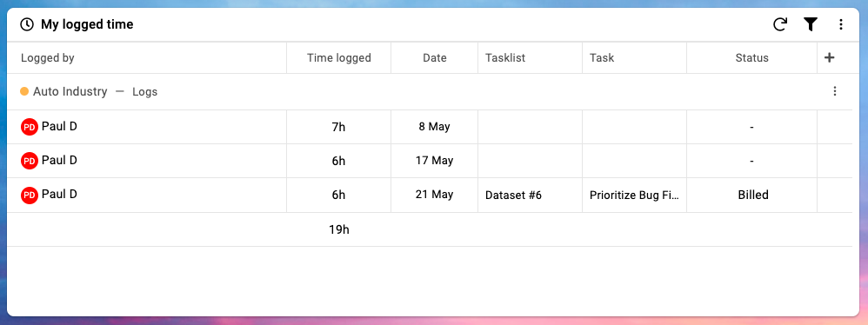Open the filter funnel icon
The height and width of the screenshot is (325, 868).
(x=811, y=24)
